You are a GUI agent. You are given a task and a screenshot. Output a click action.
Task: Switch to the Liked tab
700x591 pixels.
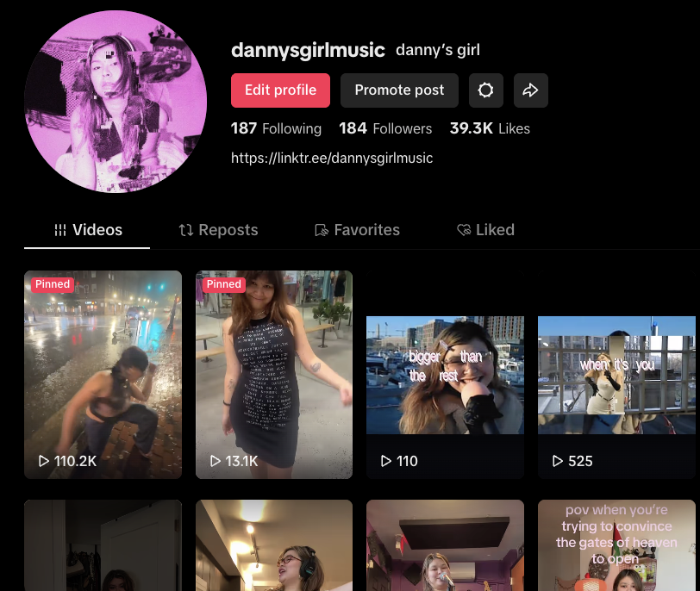(x=485, y=229)
